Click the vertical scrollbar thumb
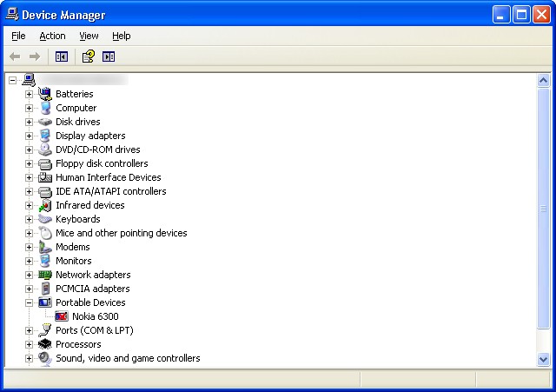The image size is (556, 392). 543,209
